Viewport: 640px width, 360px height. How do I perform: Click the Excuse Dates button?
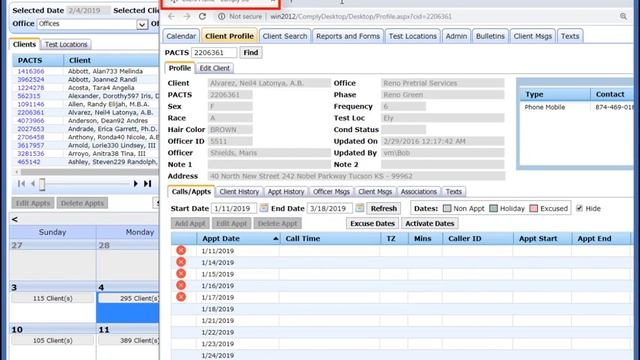tap(373, 224)
